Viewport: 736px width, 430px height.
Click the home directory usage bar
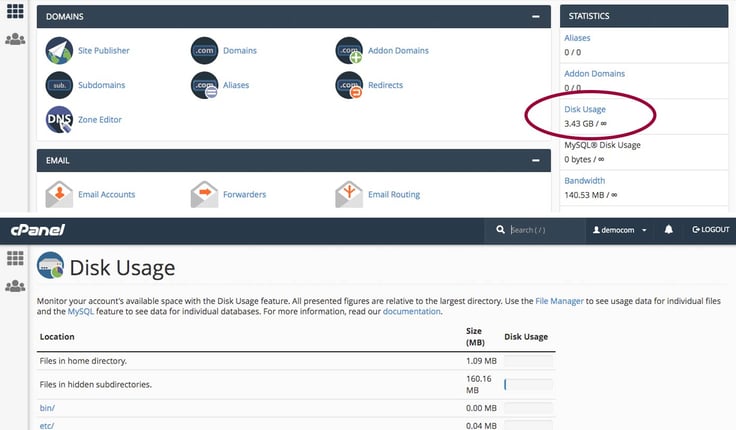[x=528, y=361]
